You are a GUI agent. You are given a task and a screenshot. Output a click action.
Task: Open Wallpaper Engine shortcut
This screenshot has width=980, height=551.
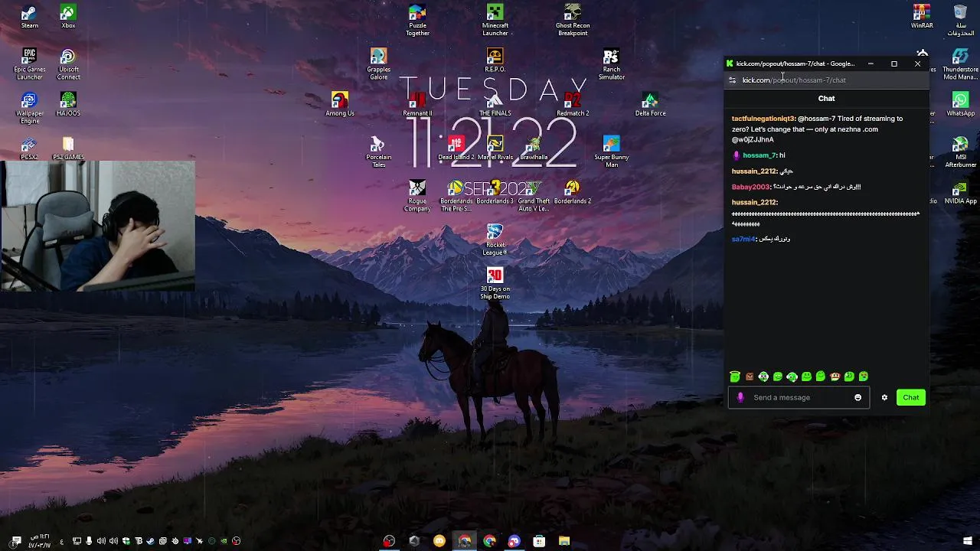pyautogui.click(x=29, y=108)
